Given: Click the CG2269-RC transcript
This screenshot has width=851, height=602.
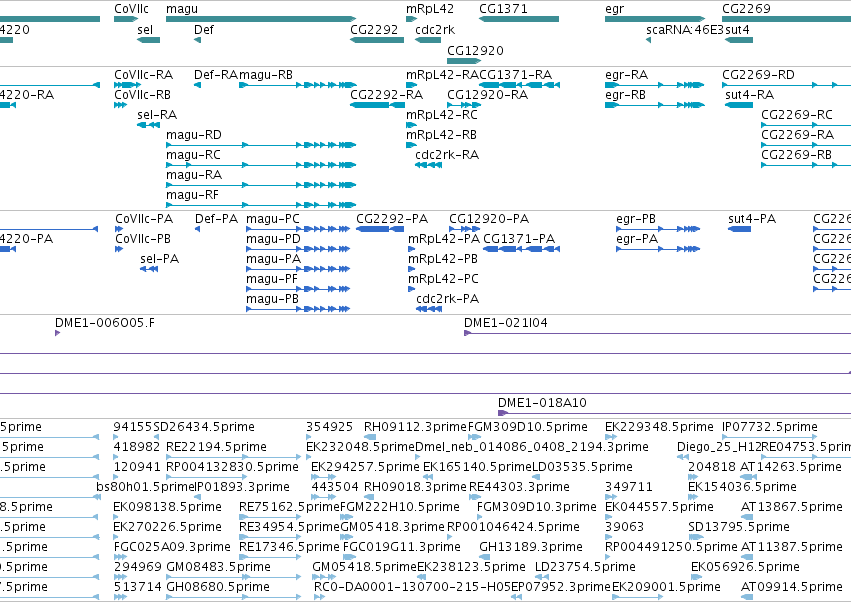Looking at the screenshot, I should tap(806, 125).
